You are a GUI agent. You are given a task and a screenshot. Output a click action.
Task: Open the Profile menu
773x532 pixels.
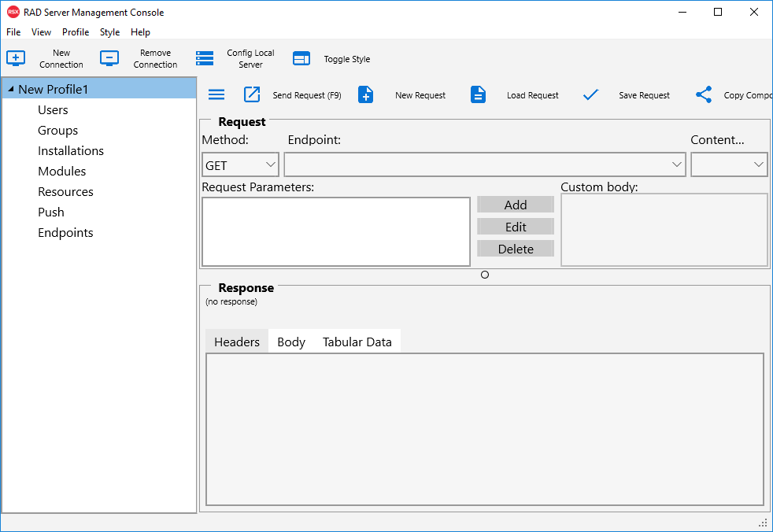click(76, 32)
